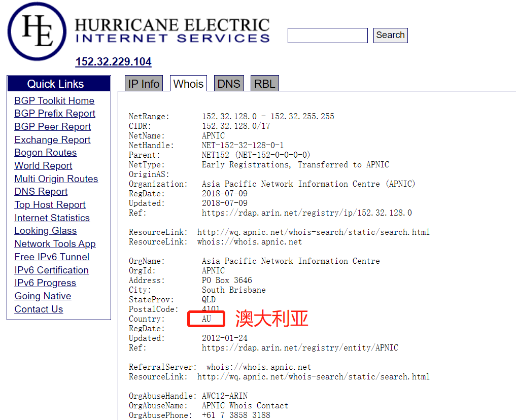This screenshot has height=420, width=516.
Task: Click the Quick Links header
Action: [58, 84]
